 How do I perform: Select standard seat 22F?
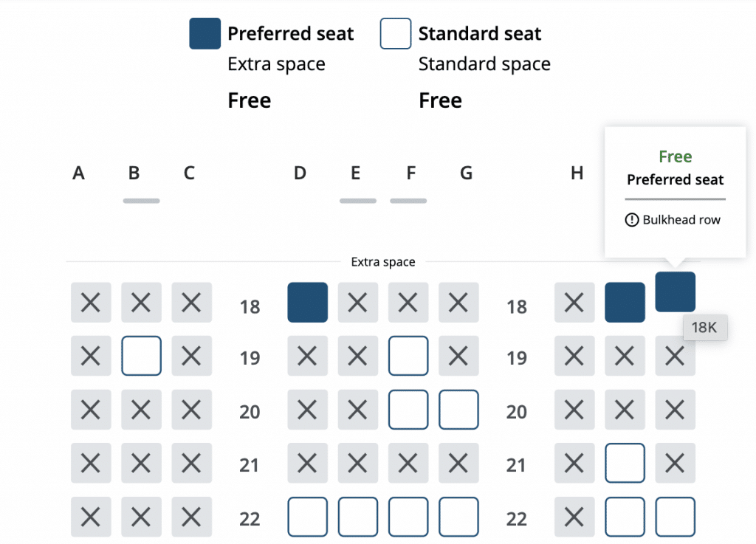(x=408, y=517)
